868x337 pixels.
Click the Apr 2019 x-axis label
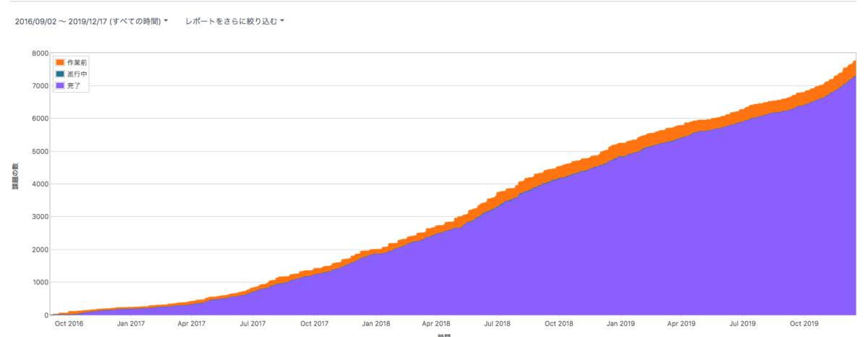point(682,324)
